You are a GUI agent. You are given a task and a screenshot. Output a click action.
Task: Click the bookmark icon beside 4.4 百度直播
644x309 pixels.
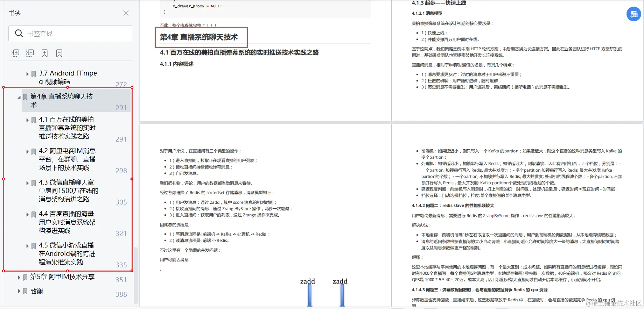coord(34,215)
